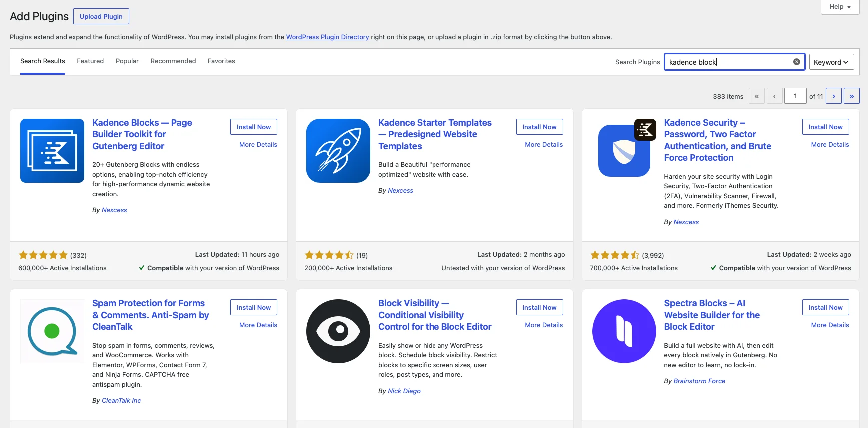868x428 pixels.
Task: Open the Kadence Blocks title link
Action: click(142, 134)
